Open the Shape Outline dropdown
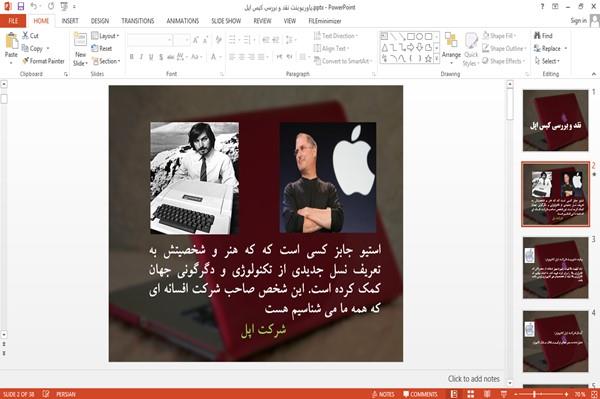Screen dimensions: 600x399 (x=504, y=48)
